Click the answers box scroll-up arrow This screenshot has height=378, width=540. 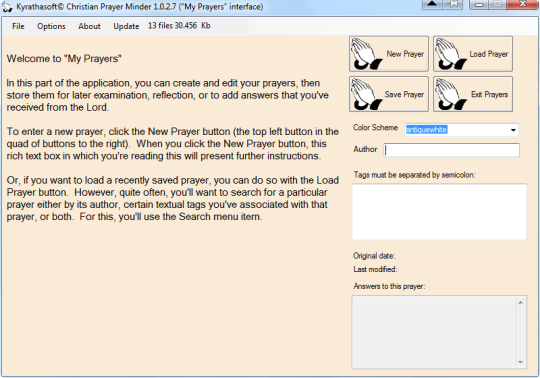coord(520,302)
